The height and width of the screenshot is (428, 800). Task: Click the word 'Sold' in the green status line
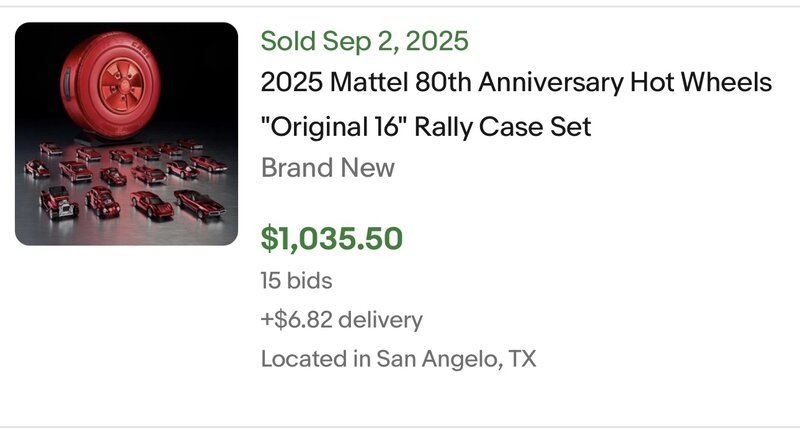(x=288, y=41)
